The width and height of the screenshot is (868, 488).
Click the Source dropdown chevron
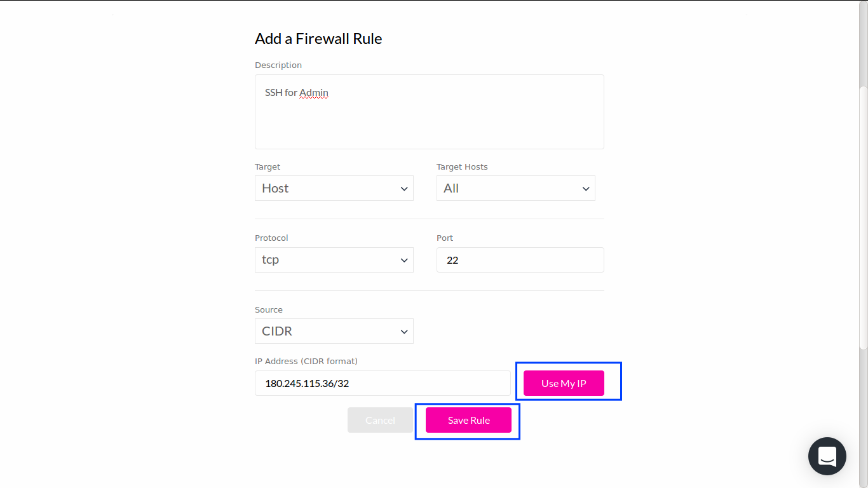click(404, 331)
